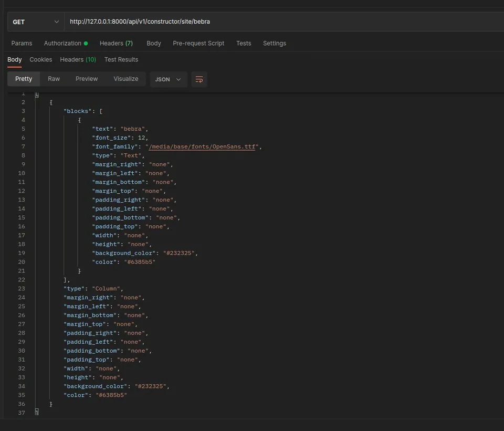Select the Pretty view button
Screen dimensions: 504x431
click(x=24, y=79)
